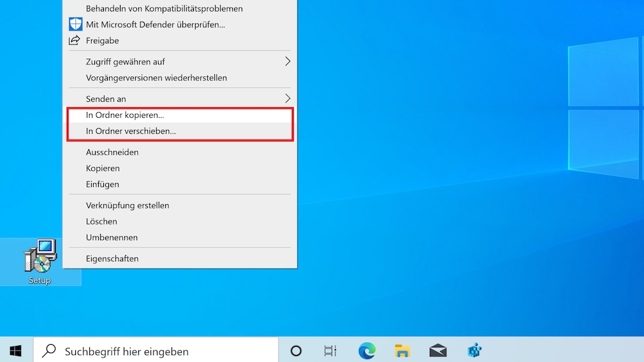Select 'Verknüpfung erstellen' menu item
This screenshot has height=362, width=644.
coord(128,206)
